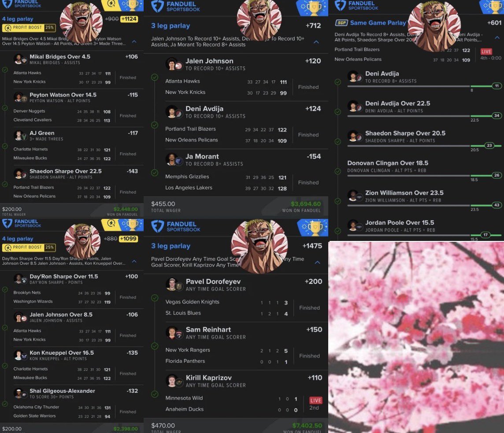
Task: Click Sam Reinhart player avatar
Action: (174, 333)
